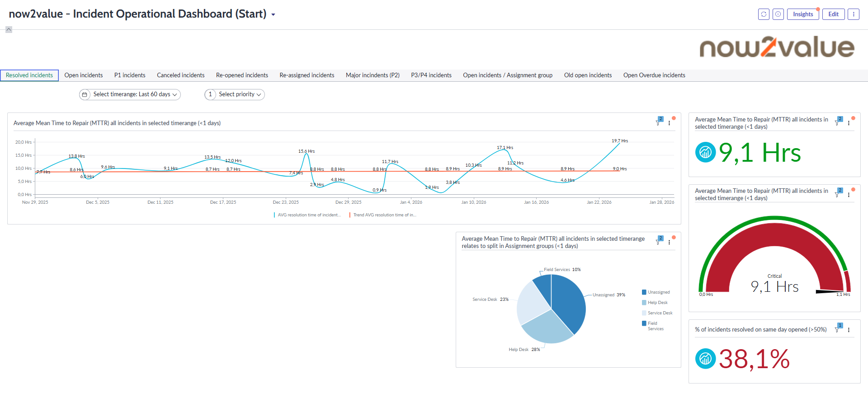Open the Open Overdue incidents tab
Screen dimensions: 868x393
pyautogui.click(x=654, y=75)
